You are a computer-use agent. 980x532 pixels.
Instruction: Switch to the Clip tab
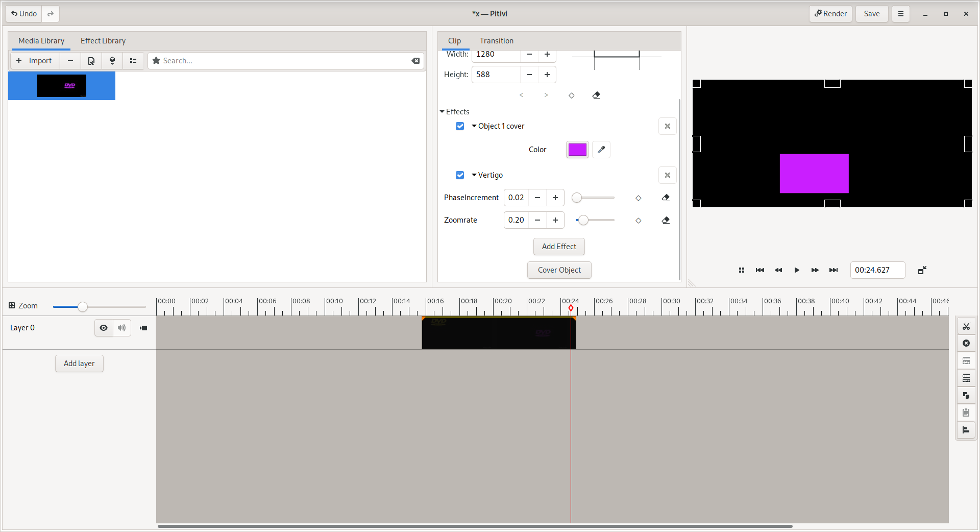click(x=454, y=41)
